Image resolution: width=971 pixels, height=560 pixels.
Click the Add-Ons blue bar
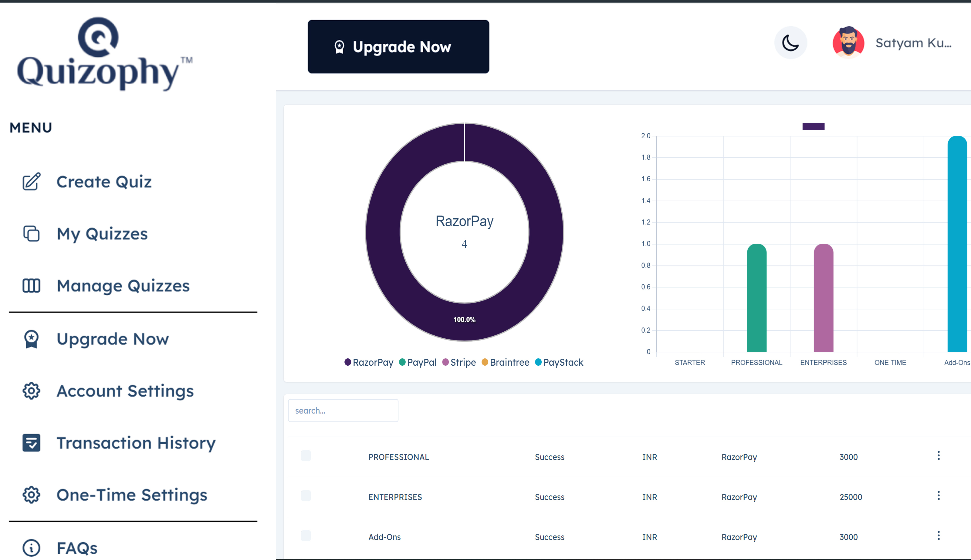tap(957, 244)
